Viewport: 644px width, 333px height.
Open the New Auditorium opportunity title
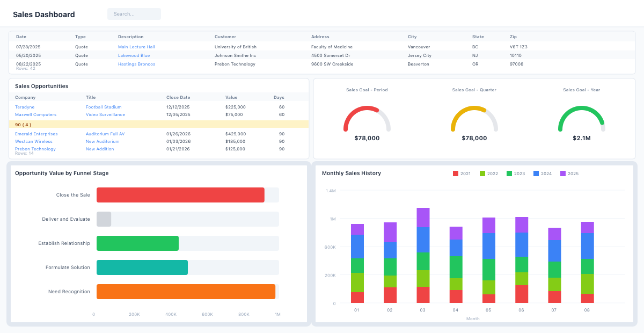103,141
